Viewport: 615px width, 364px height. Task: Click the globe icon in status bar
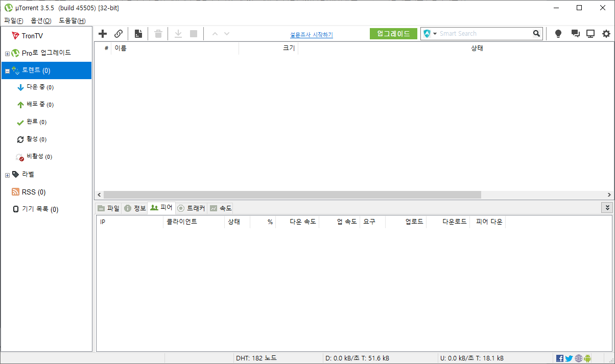578,358
